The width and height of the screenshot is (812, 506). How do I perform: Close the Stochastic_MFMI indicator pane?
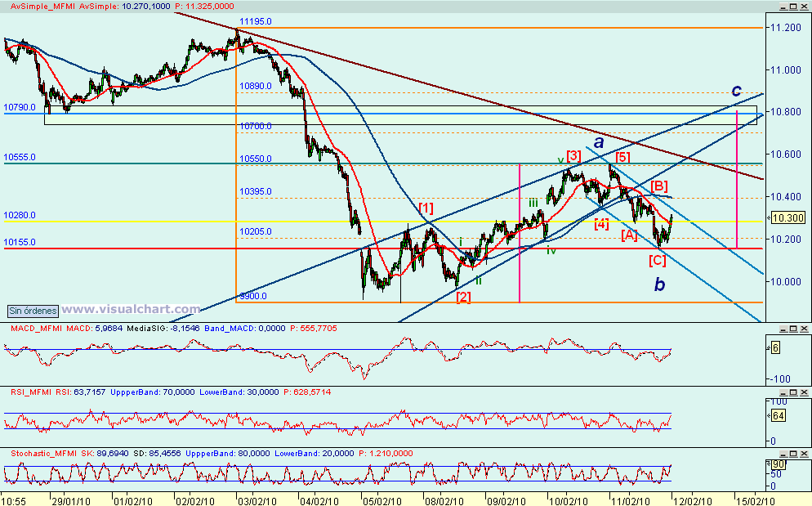click(804, 454)
